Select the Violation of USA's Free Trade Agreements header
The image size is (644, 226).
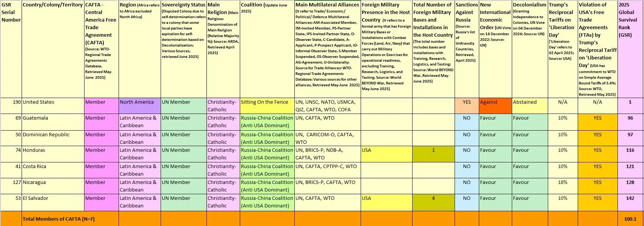[x=597, y=49]
